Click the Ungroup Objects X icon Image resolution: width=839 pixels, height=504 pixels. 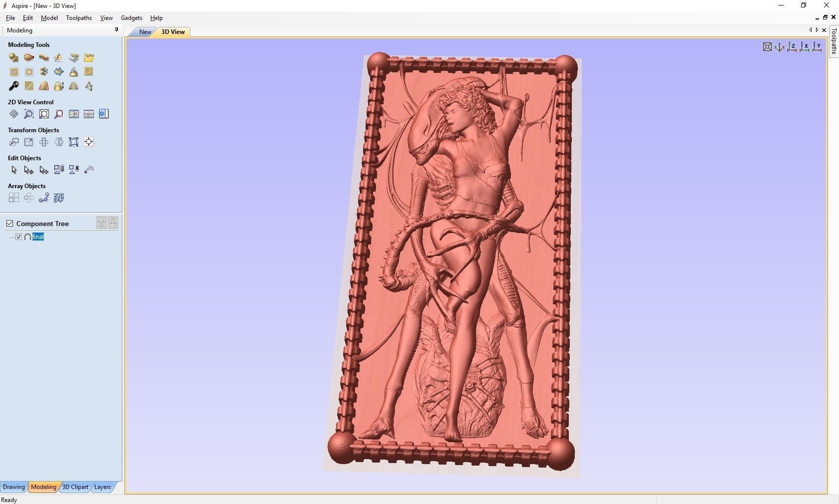point(74,170)
